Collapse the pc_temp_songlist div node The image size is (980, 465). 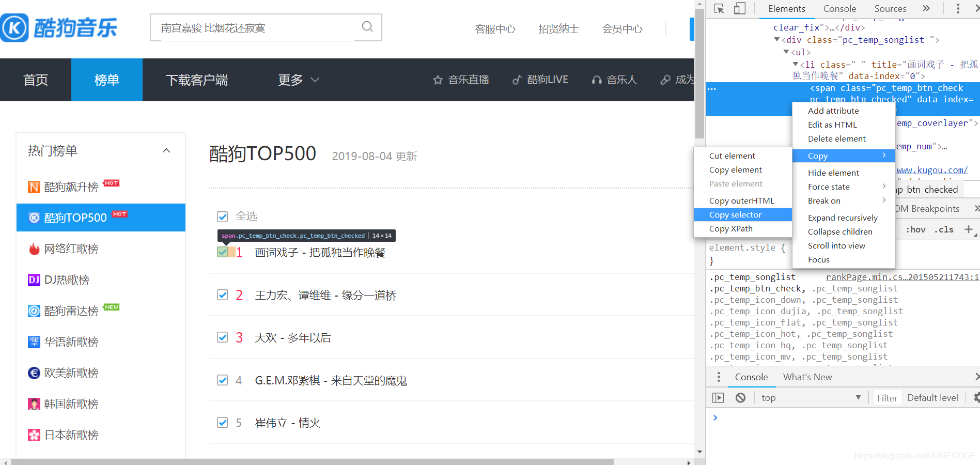click(x=776, y=40)
